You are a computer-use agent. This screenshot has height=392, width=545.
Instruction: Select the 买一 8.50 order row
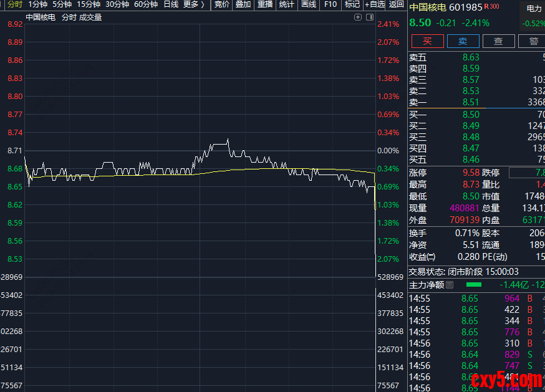click(476, 114)
